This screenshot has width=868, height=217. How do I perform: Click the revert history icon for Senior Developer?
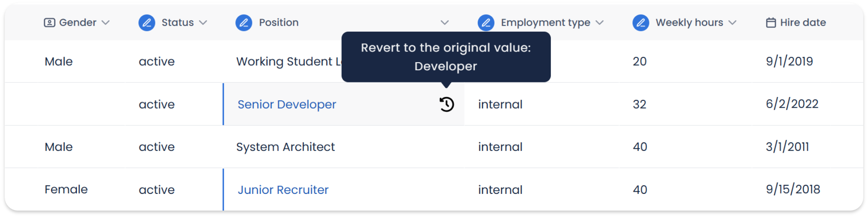446,104
